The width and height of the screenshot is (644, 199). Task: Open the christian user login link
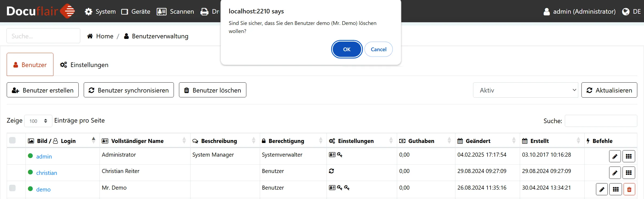46,173
